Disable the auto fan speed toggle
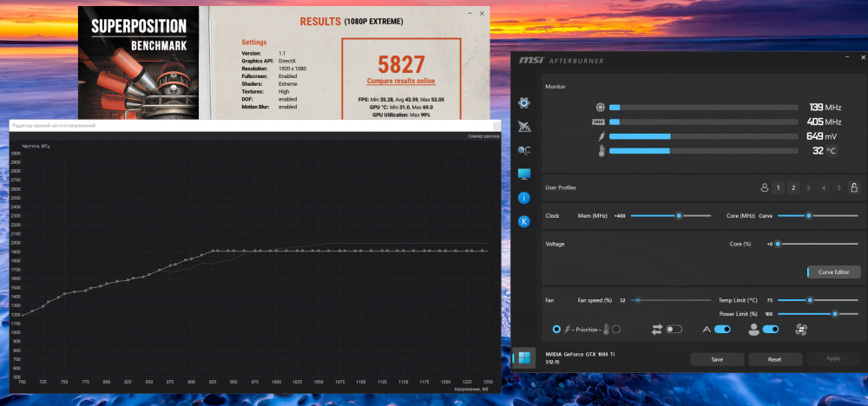The image size is (868, 406). click(x=722, y=330)
